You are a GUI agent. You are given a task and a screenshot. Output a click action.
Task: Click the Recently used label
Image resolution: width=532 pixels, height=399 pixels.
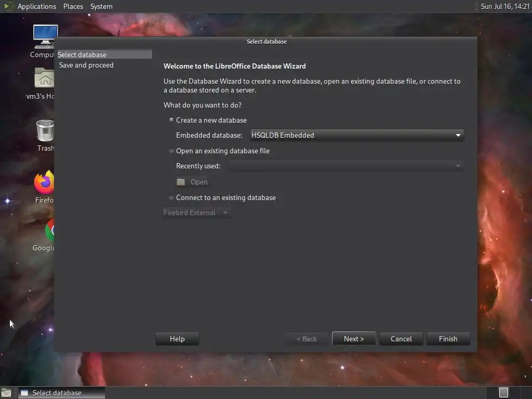coord(198,166)
